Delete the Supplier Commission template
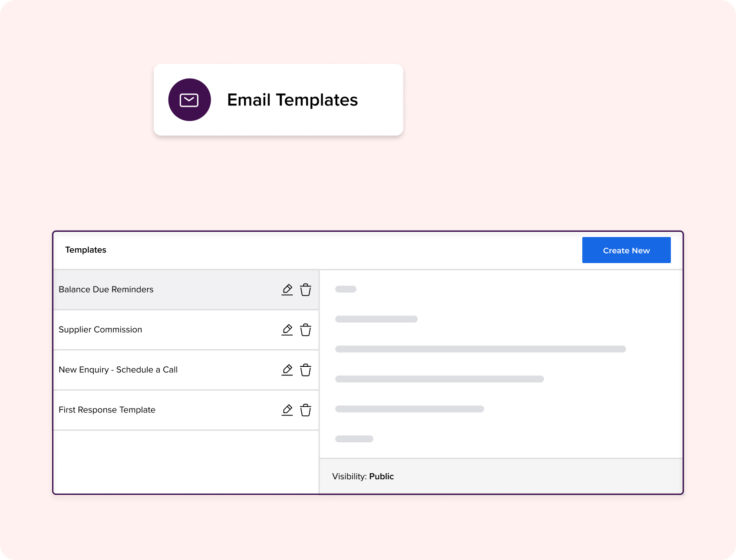Screen dimensions: 736x560 [x=306, y=330]
